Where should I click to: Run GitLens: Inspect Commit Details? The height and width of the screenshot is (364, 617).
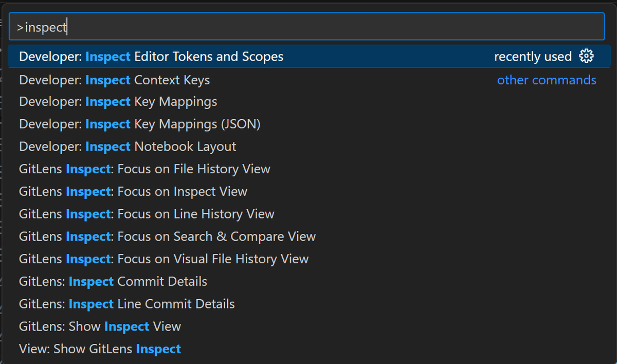[308, 282]
